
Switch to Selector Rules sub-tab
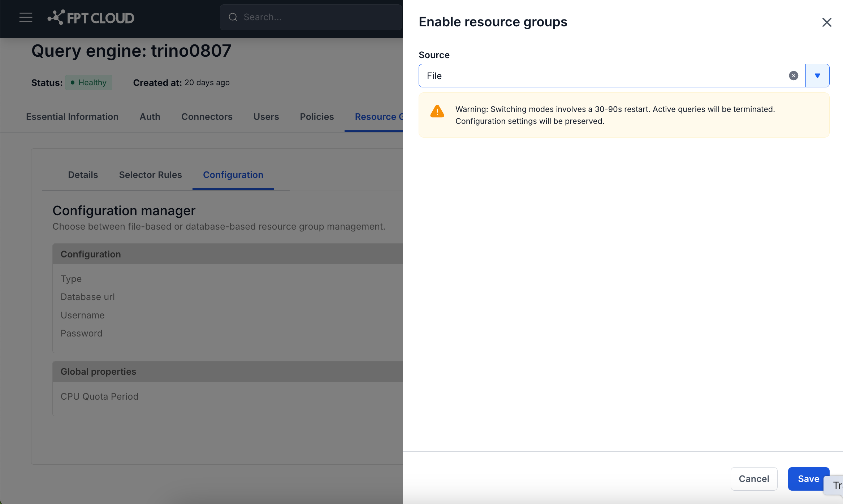coord(150,175)
